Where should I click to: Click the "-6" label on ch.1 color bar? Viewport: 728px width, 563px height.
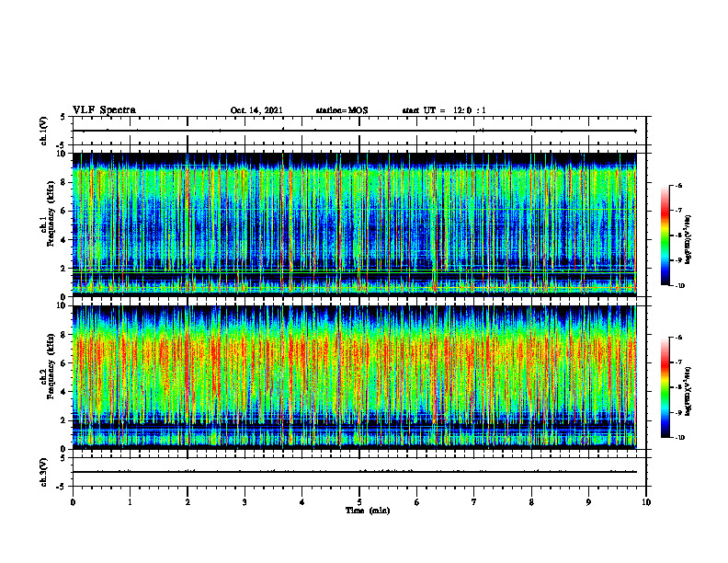tap(677, 185)
